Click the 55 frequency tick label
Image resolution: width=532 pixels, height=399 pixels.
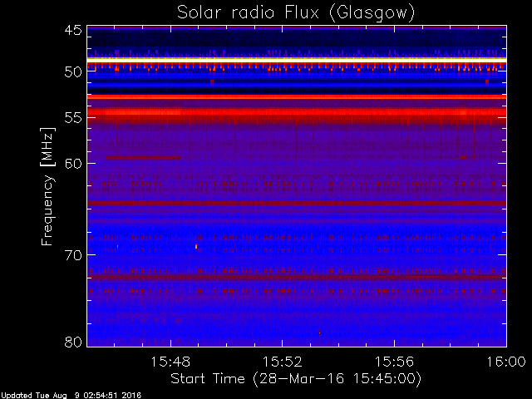pyautogui.click(x=73, y=118)
